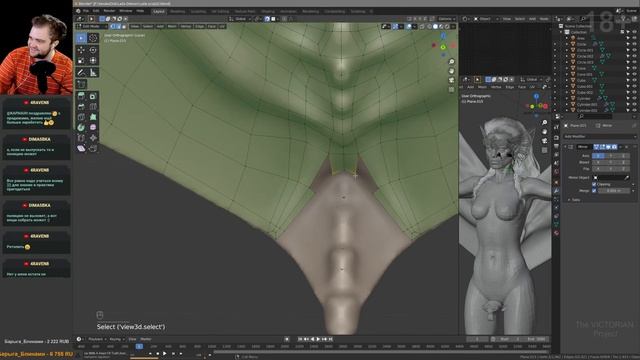Select the Measure tool
The image size is (640, 360).
93,73
